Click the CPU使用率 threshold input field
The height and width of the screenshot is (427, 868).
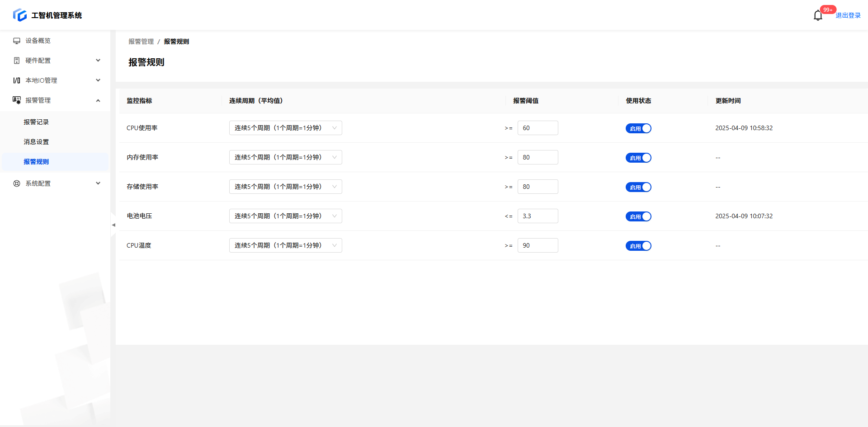pos(537,128)
